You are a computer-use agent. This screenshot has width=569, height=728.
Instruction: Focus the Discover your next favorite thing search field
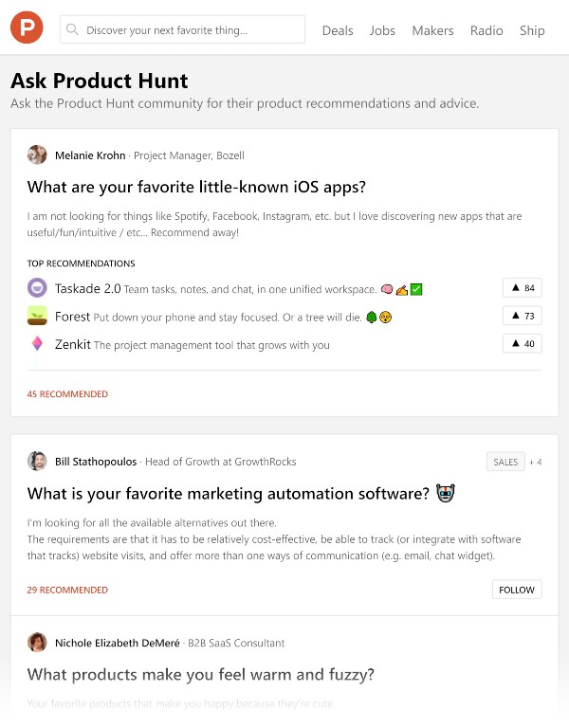(190, 30)
